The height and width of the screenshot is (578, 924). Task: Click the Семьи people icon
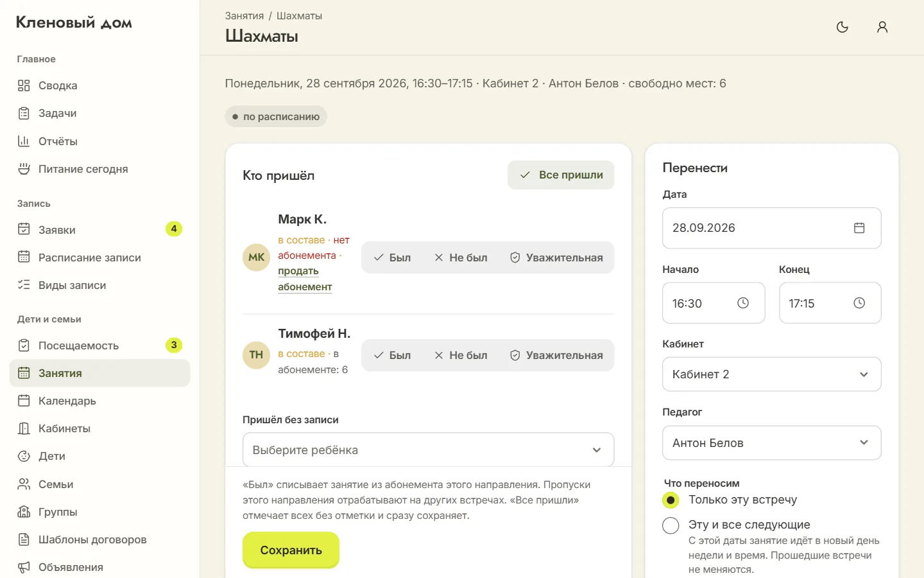[24, 484]
